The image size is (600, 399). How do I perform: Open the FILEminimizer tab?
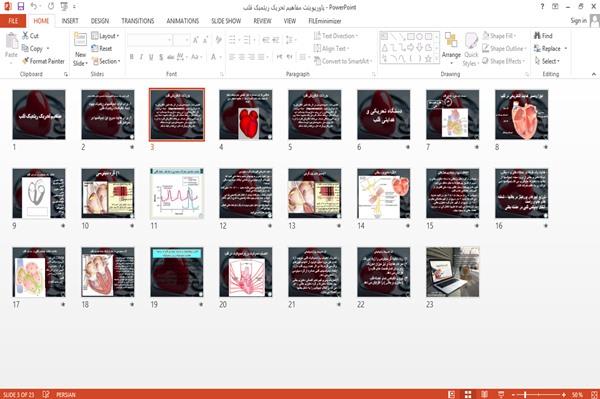click(x=325, y=21)
